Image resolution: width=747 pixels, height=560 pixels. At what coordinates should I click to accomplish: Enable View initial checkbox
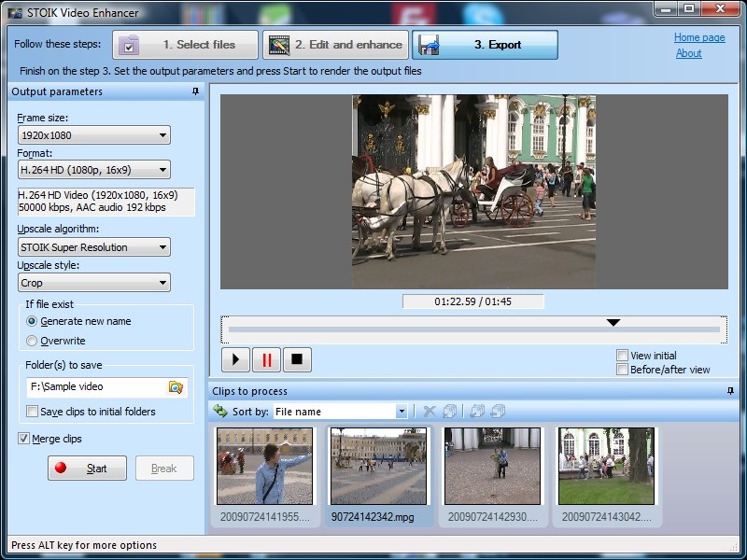[622, 355]
